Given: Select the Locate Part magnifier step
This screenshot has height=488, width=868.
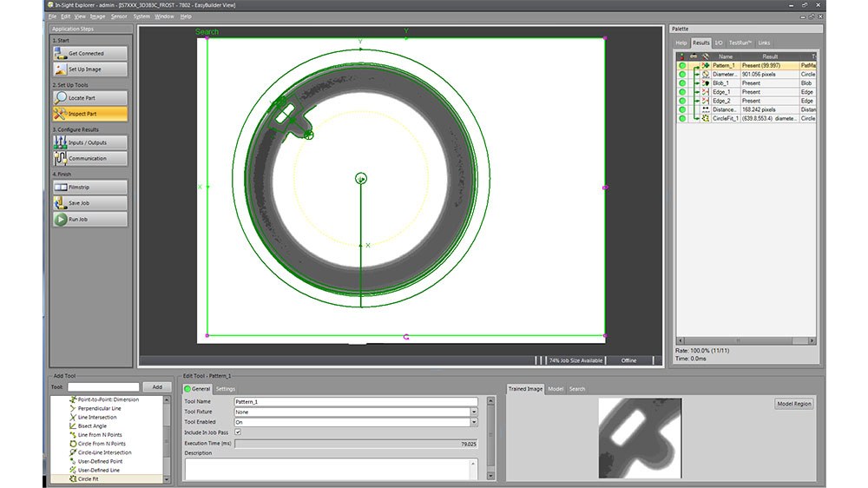Looking at the screenshot, I should [61, 98].
